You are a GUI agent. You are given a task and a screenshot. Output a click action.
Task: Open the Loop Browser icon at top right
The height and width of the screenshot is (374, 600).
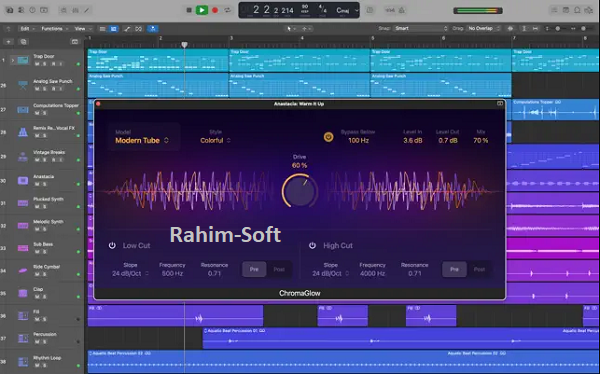point(577,10)
